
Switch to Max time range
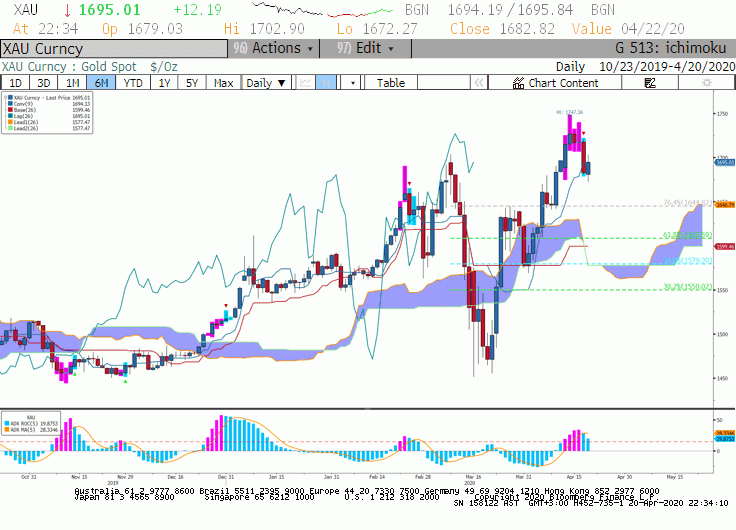tap(223, 83)
